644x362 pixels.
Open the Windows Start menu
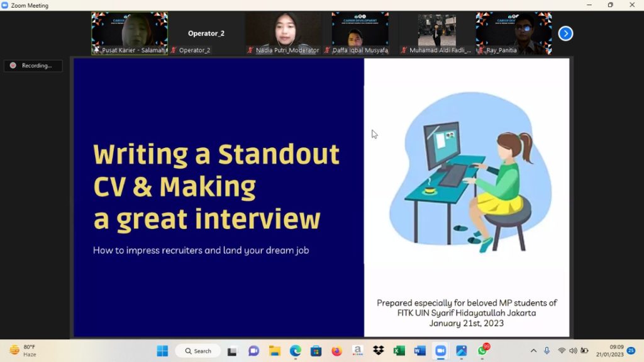[x=162, y=351]
